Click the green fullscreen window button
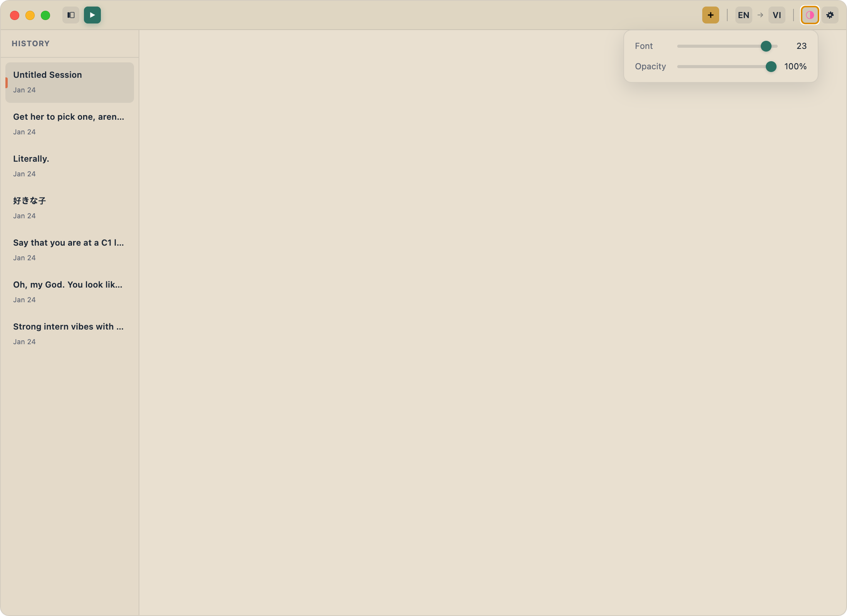 pyautogui.click(x=45, y=15)
